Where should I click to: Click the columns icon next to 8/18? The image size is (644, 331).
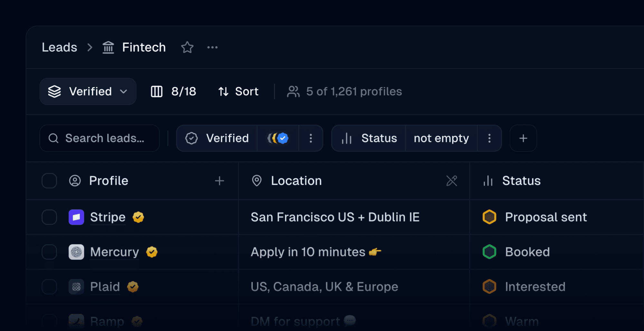(157, 91)
